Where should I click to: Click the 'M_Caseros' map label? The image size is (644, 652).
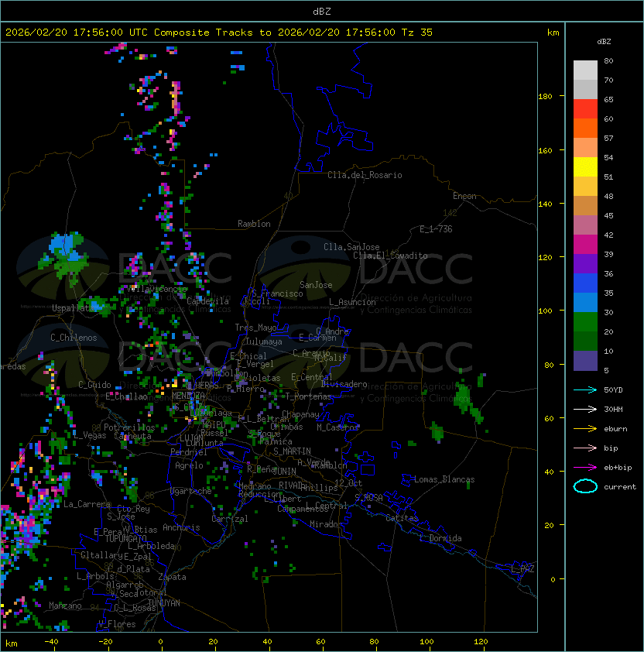337,427
